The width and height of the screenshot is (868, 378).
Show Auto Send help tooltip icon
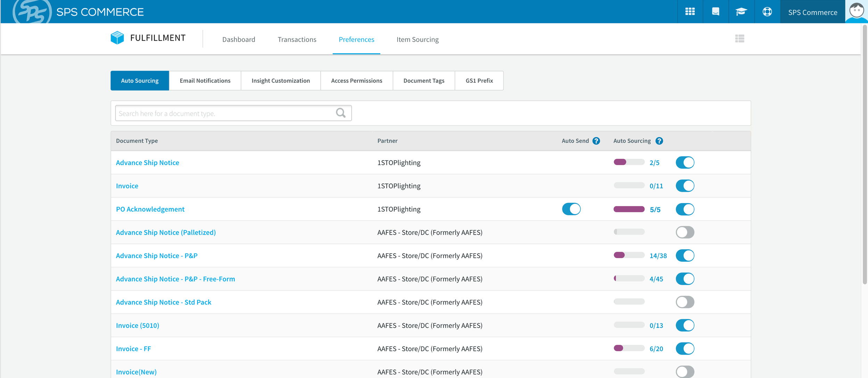tap(596, 141)
